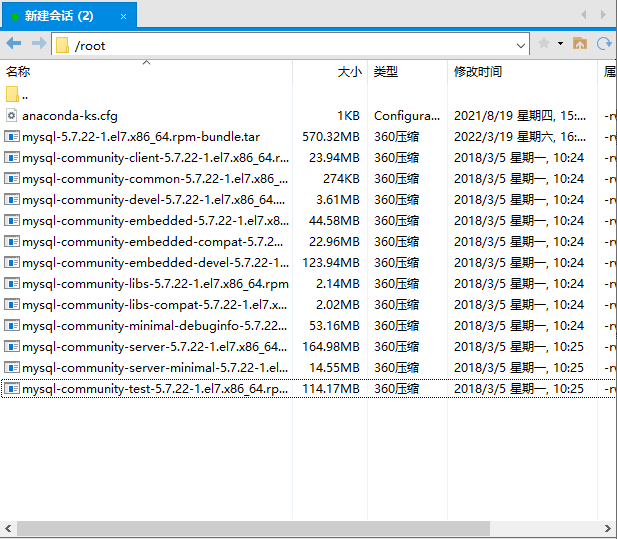Click the mysql-community-client-5.7.22 file name
The width and height of the screenshot is (617, 539).
[155, 158]
